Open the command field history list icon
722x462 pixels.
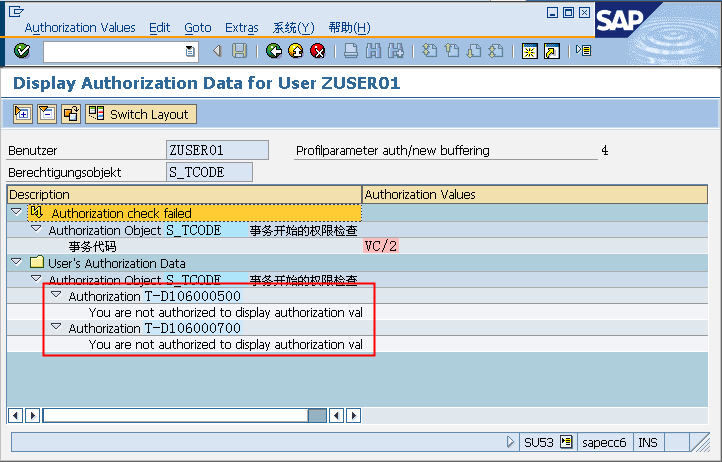(190, 51)
